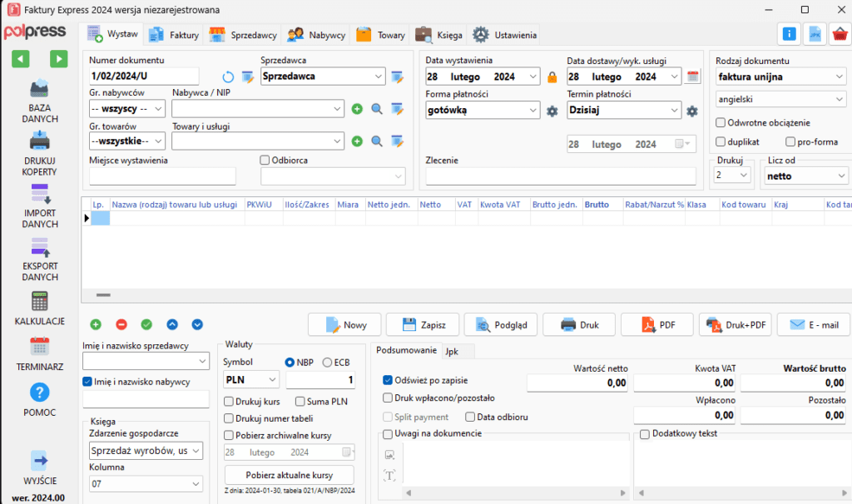Toggle the Odśwież po zapisie checkbox
Viewport: 852px width, 504px height.
[388, 380]
